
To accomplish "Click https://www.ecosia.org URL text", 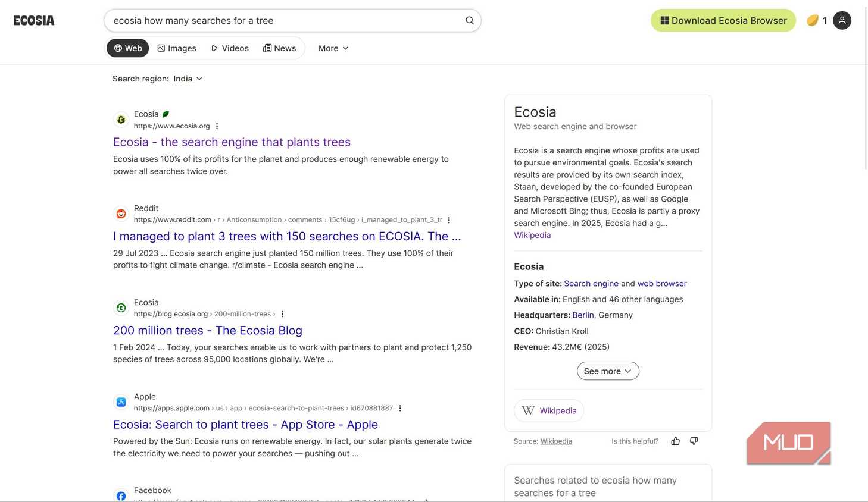I will click(x=171, y=126).
